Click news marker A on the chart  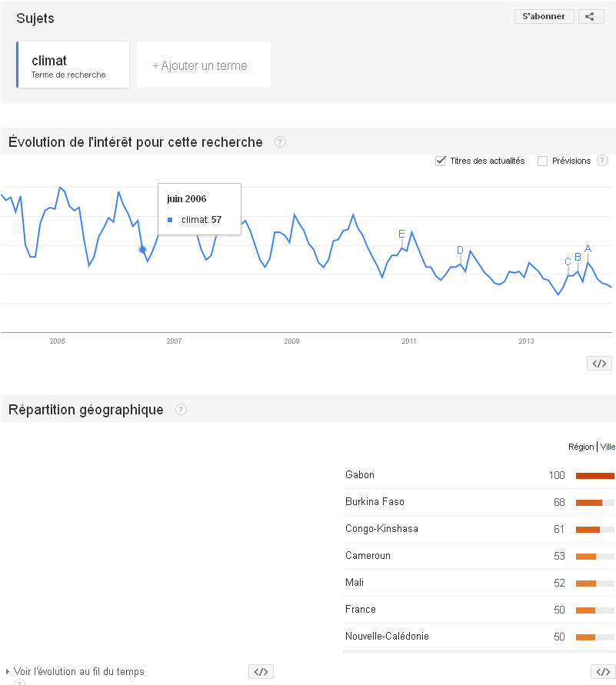(x=588, y=248)
